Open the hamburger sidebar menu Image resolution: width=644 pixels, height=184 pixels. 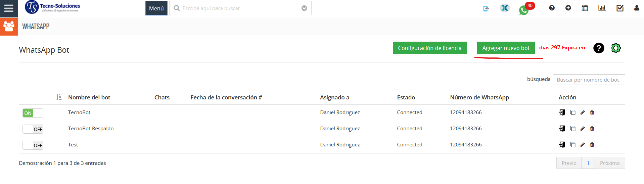click(x=9, y=8)
